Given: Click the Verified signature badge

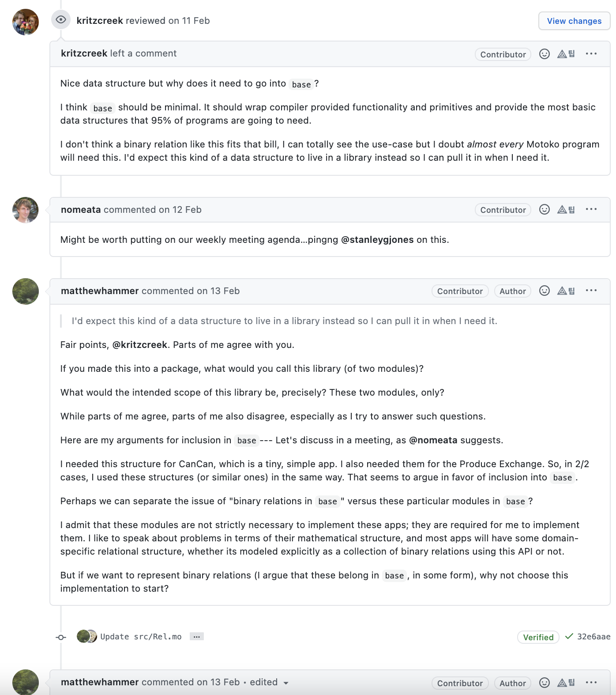Looking at the screenshot, I should pyautogui.click(x=538, y=637).
